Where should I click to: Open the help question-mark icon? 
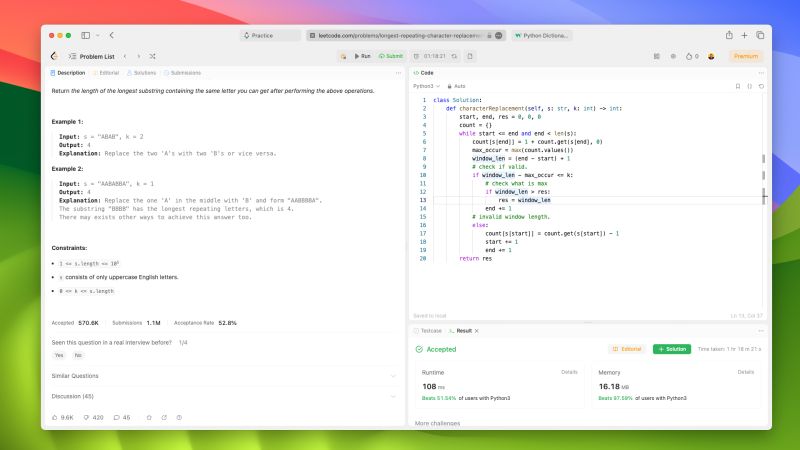click(x=179, y=417)
